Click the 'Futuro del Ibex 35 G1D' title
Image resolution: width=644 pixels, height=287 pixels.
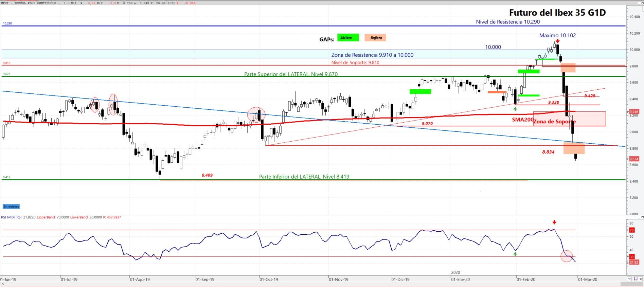click(x=557, y=13)
